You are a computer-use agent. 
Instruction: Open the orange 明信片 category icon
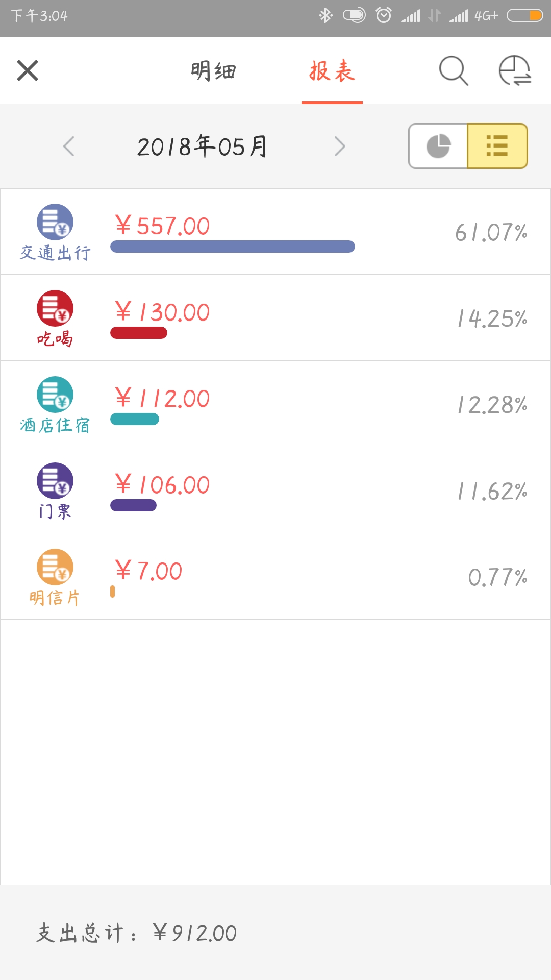pos(55,567)
